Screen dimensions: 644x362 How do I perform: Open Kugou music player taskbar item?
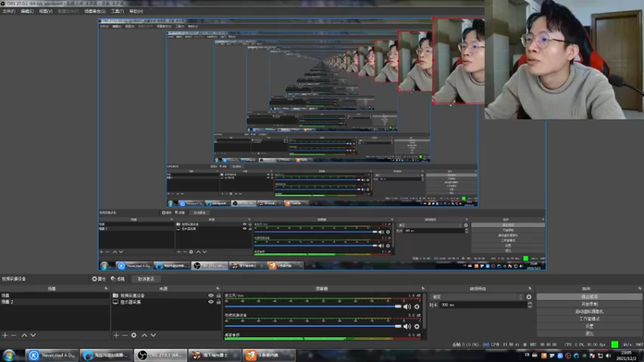click(x=52, y=355)
